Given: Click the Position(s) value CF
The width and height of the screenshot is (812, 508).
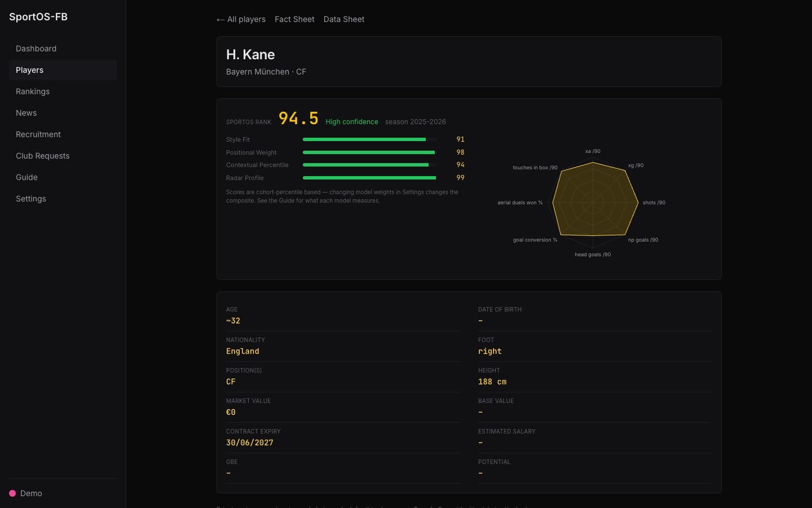Looking at the screenshot, I should (x=231, y=382).
